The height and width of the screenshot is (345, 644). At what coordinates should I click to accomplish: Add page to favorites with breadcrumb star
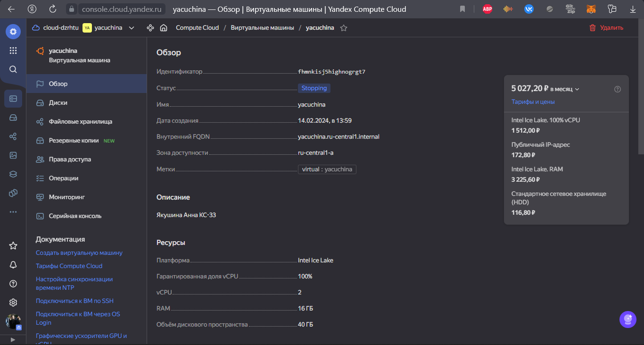point(344,28)
